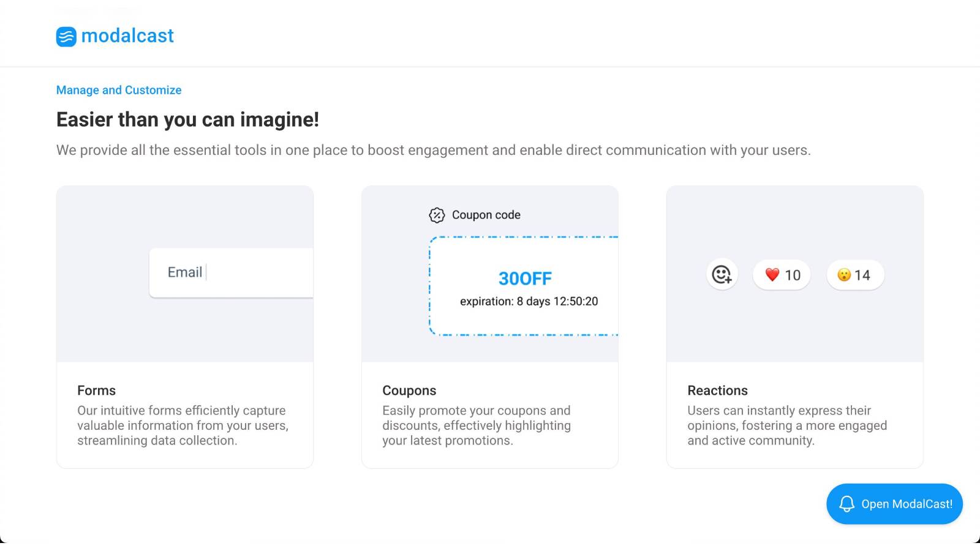Click the coupon expiration countdown text
Viewport: 980px width, 551px height.
pos(529,301)
